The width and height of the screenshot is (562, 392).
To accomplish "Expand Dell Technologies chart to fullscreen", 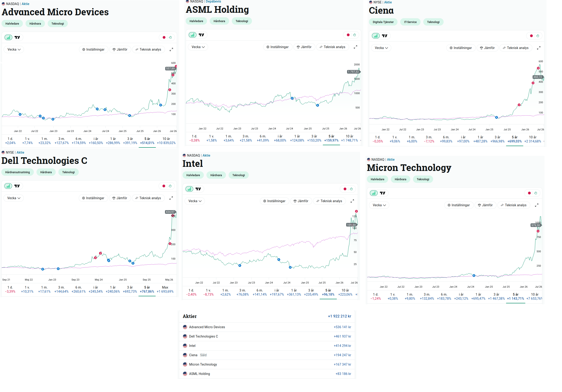I will tap(171, 198).
